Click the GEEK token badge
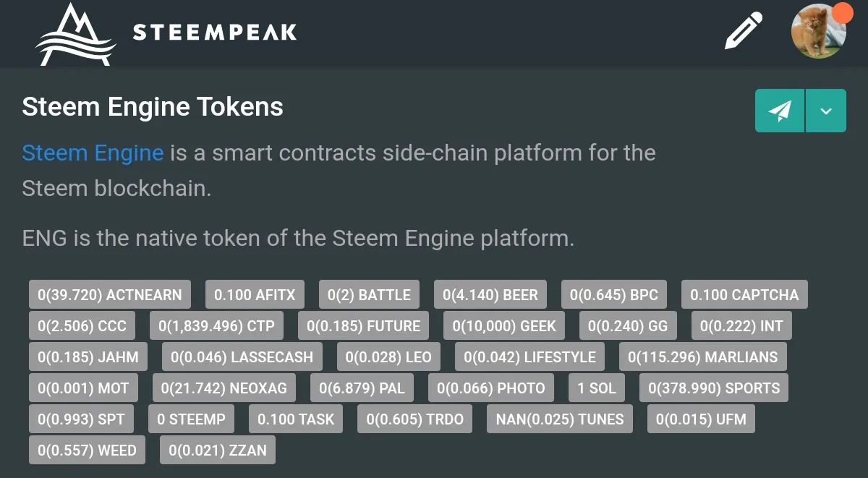 [x=504, y=326]
